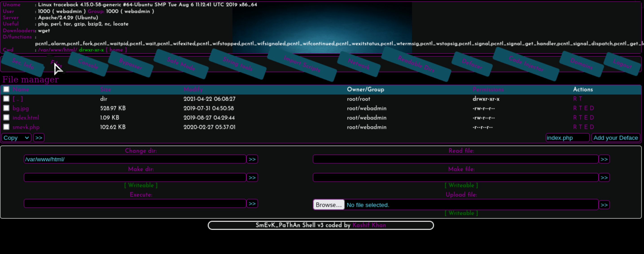The image size is (644, 254).
Task: Click Browse to choose upload file
Action: (329, 205)
